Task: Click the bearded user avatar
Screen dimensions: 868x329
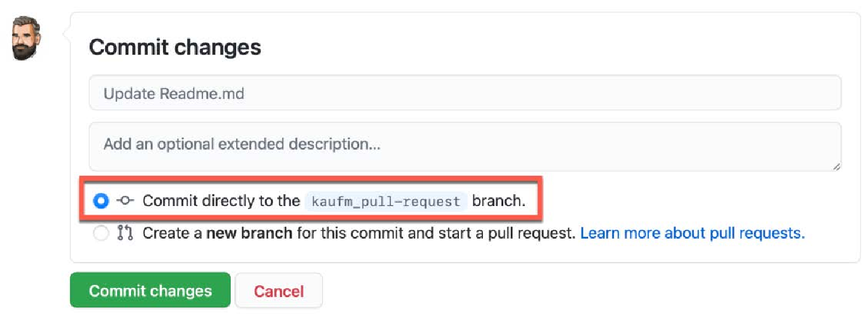Action: click(x=26, y=38)
